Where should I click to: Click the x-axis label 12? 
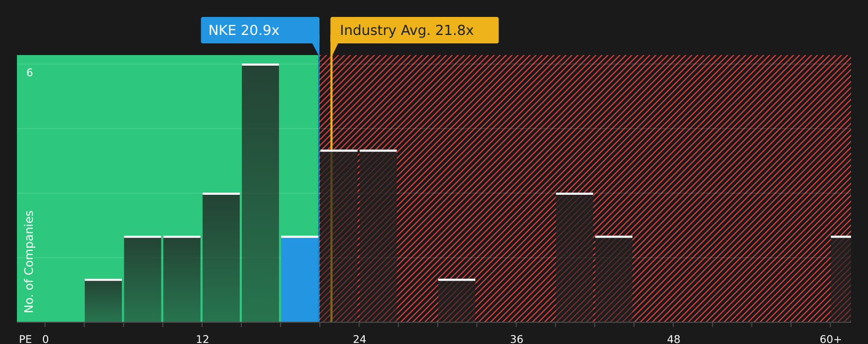(202, 339)
